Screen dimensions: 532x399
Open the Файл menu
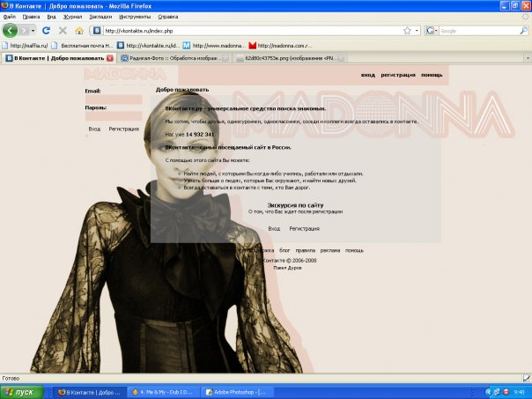pyautogui.click(x=10, y=17)
